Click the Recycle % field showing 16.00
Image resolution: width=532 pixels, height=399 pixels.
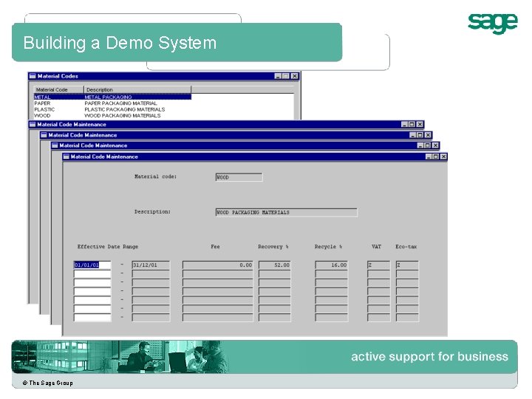(332, 265)
